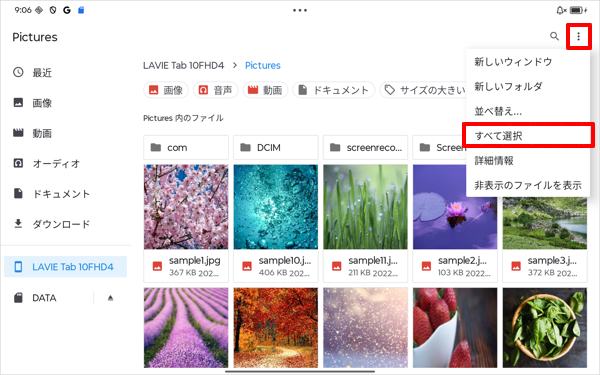
Task: Filter by ドキュメント chip
Action: tap(333, 90)
